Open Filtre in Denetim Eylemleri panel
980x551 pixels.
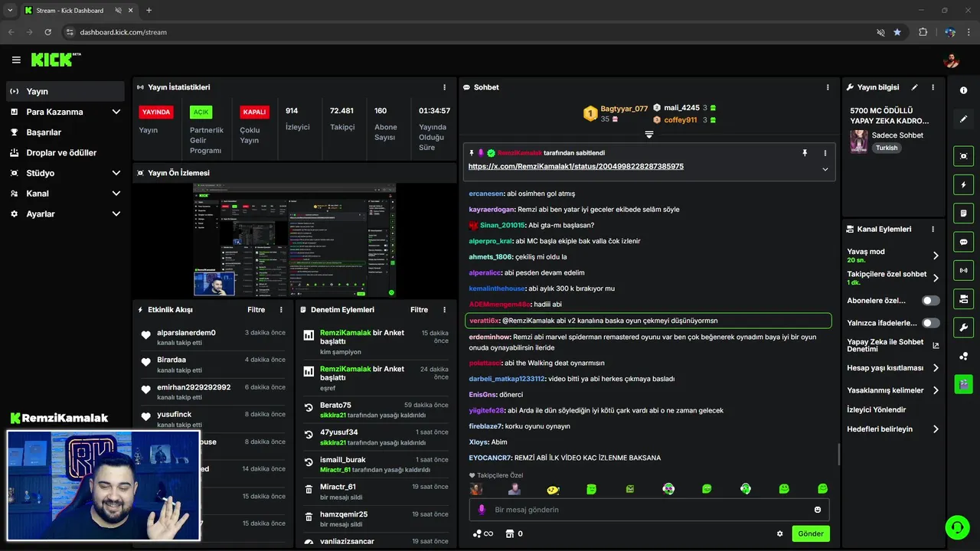tap(419, 310)
